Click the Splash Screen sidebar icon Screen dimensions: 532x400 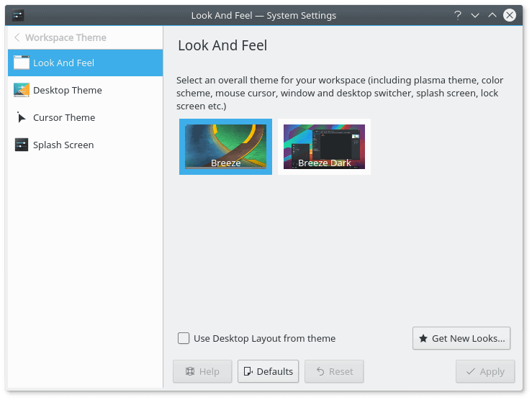[x=22, y=145]
